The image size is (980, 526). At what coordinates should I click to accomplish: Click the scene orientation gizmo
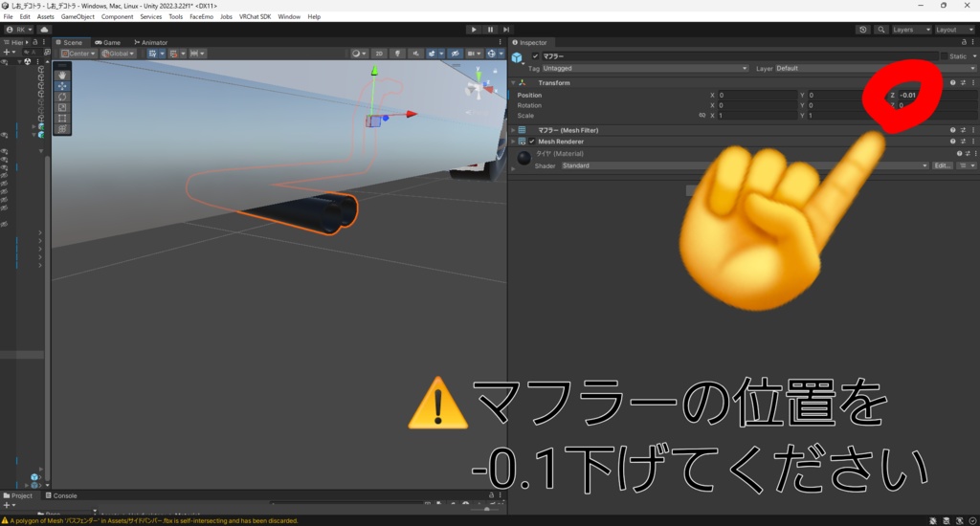click(480, 85)
